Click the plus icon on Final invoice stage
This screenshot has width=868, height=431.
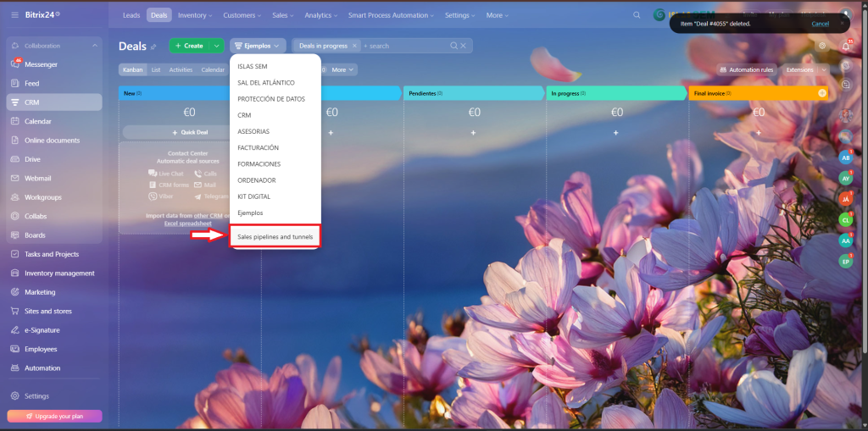[x=821, y=93]
